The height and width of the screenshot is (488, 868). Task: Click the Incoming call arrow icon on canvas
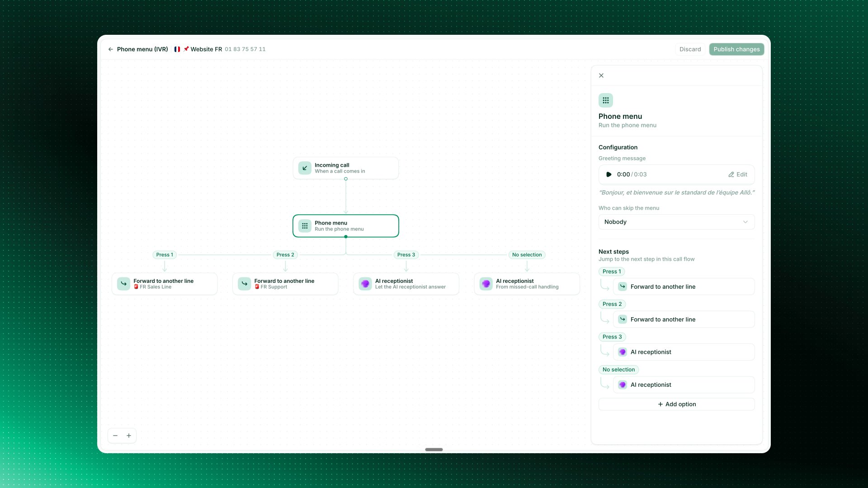click(x=305, y=168)
